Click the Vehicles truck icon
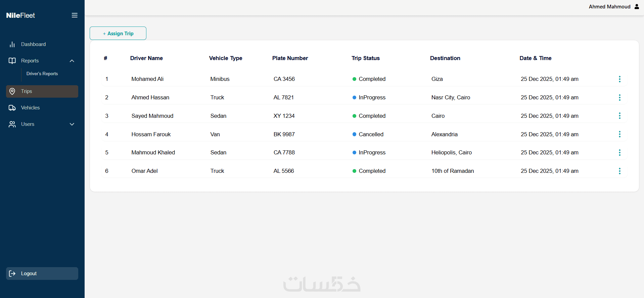Image resolution: width=644 pixels, height=298 pixels. coord(12,108)
